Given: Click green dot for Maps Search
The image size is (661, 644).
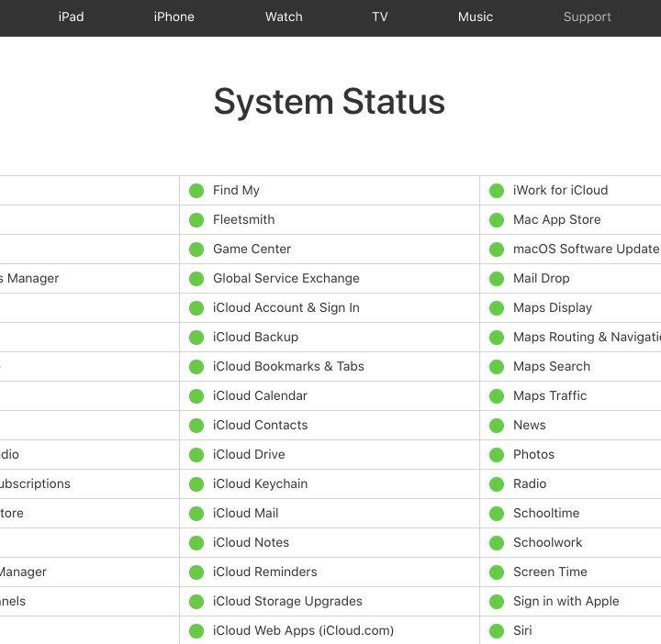Looking at the screenshot, I should 497,367.
